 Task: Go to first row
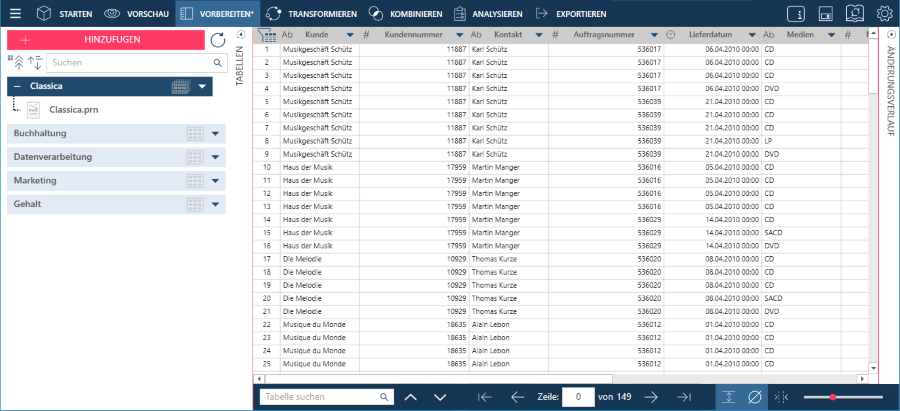click(x=485, y=397)
